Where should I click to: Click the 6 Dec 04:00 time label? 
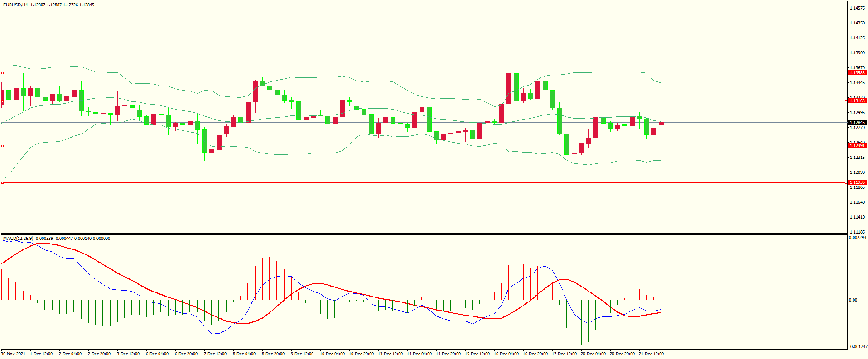[x=157, y=354]
